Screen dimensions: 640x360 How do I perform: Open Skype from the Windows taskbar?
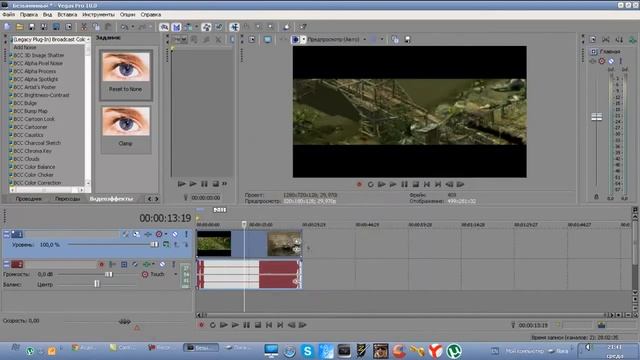(x=307, y=351)
